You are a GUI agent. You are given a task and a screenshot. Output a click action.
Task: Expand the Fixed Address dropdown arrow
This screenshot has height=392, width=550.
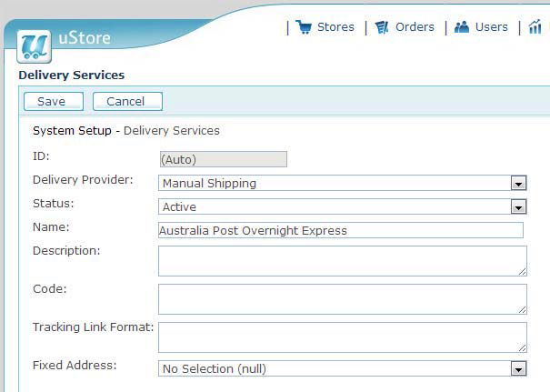(x=518, y=369)
